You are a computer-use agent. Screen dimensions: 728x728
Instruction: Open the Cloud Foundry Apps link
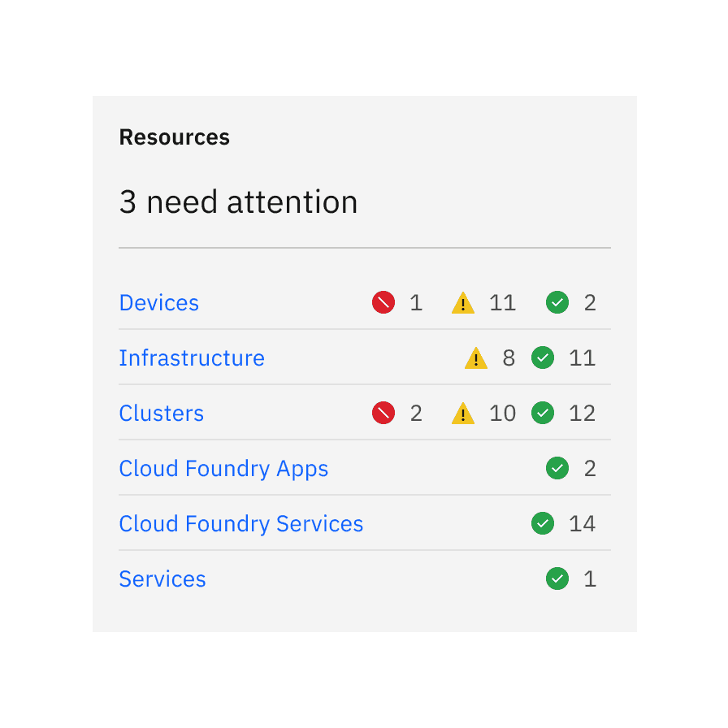click(223, 468)
